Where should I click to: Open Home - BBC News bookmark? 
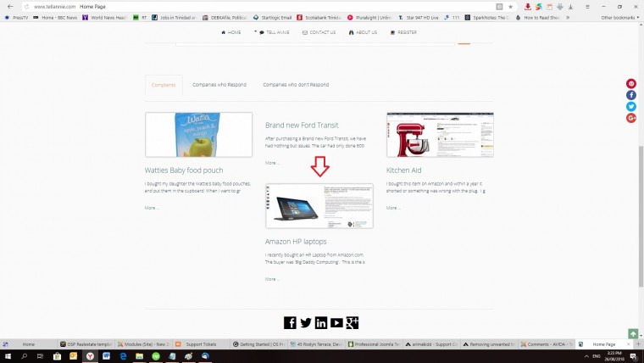click(x=55, y=18)
